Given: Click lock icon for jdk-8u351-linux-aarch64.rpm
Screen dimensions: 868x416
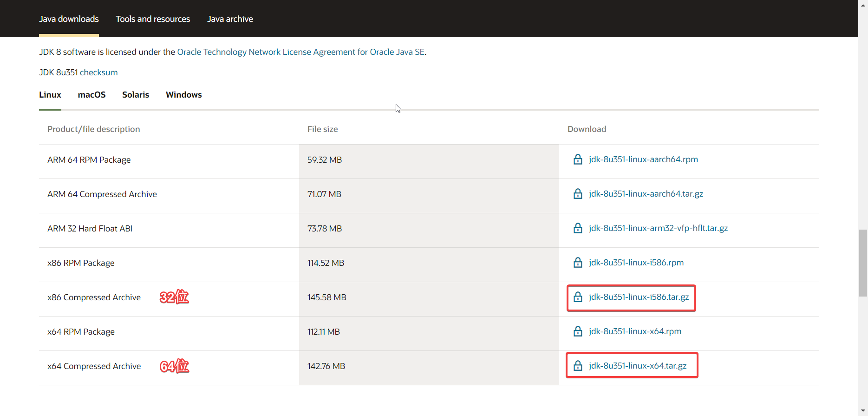Looking at the screenshot, I should click(x=578, y=159).
